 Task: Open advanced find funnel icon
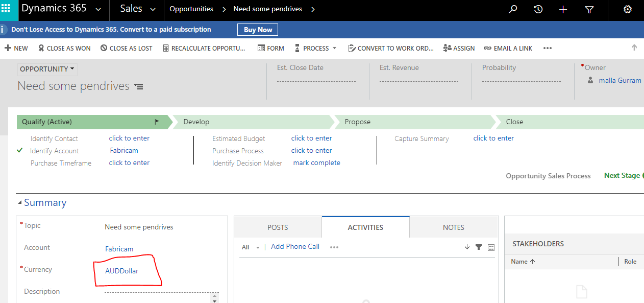[589, 9]
